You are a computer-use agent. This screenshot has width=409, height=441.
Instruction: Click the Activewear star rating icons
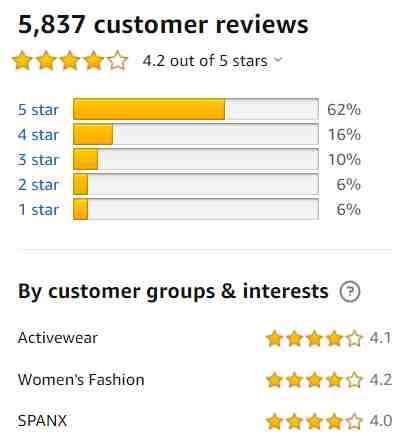tap(314, 339)
